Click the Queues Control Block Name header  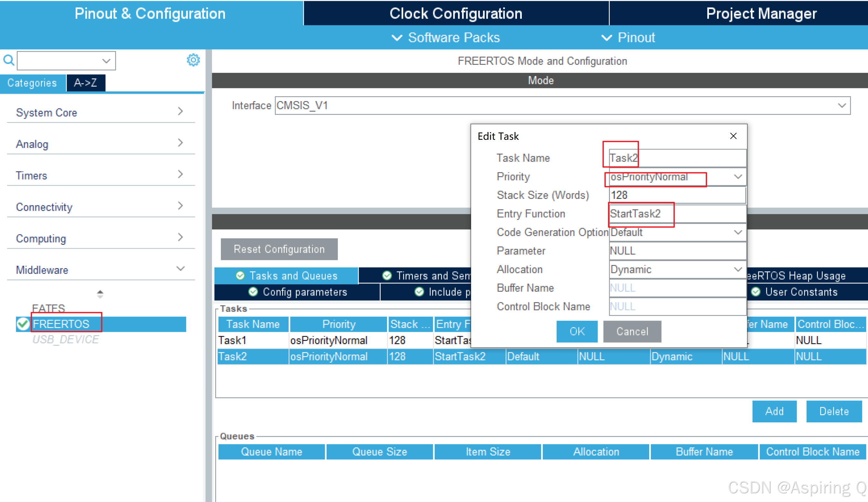tap(813, 452)
